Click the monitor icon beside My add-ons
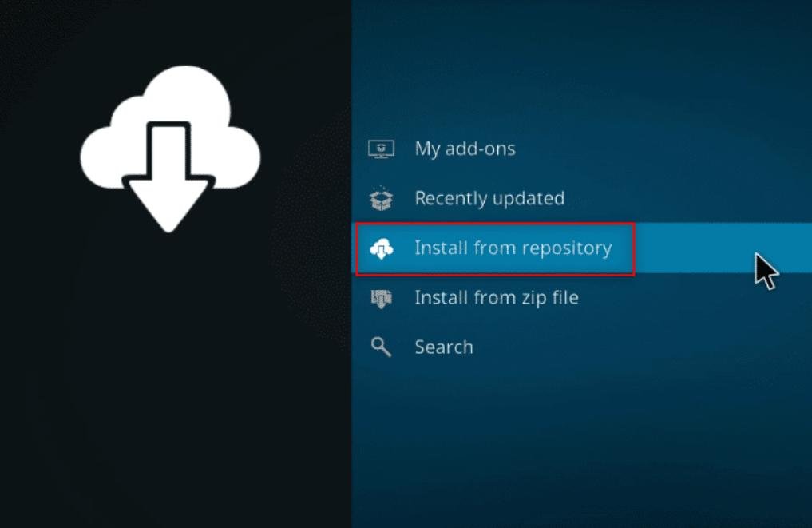The height and width of the screenshot is (528, 812). 381,149
